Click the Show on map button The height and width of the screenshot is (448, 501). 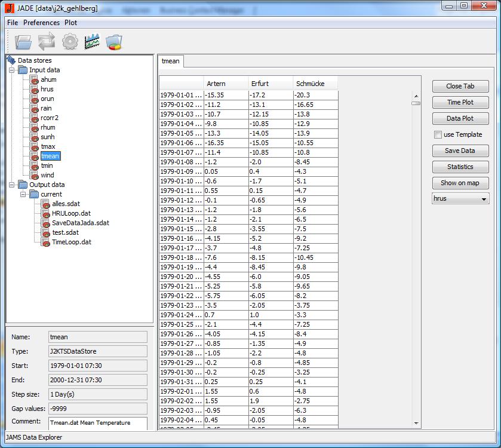(x=460, y=183)
